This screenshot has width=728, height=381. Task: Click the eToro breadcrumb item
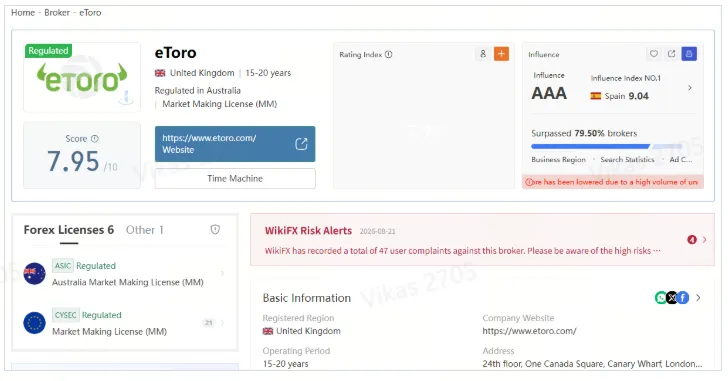pos(90,13)
